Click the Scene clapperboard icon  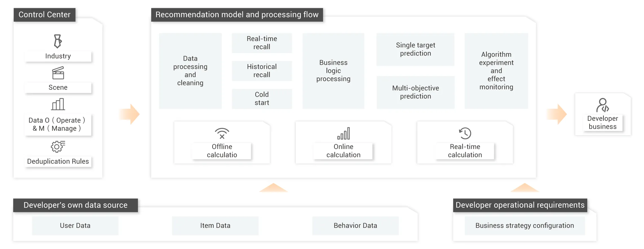click(x=58, y=73)
